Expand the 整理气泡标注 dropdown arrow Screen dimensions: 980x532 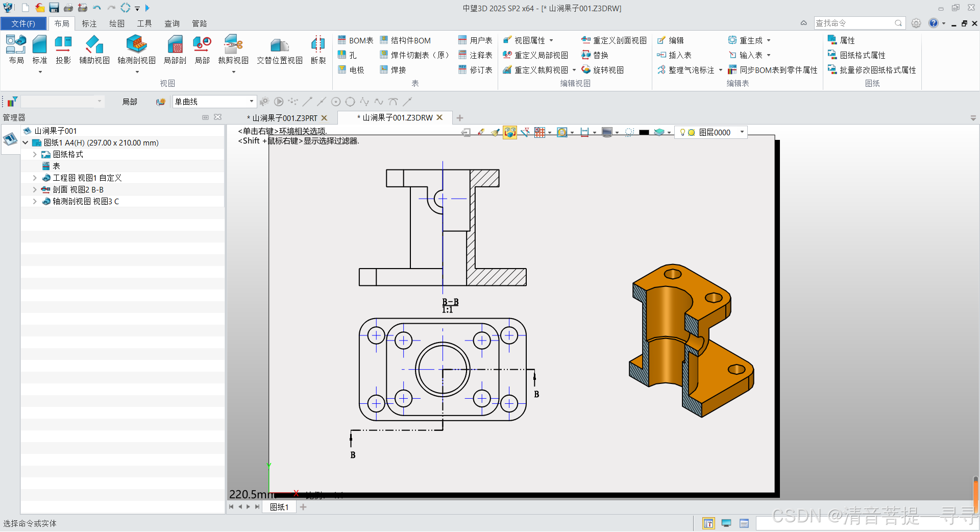tap(721, 70)
